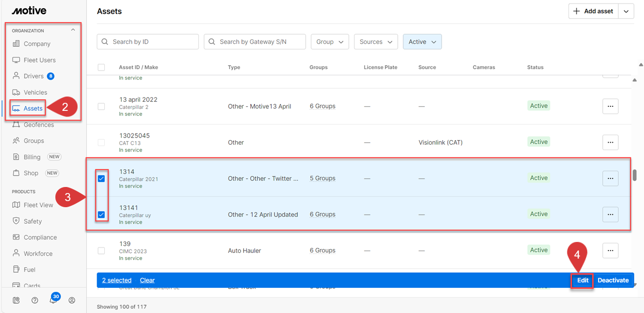Uncheck the asset 1314 checkbox

[x=101, y=178]
